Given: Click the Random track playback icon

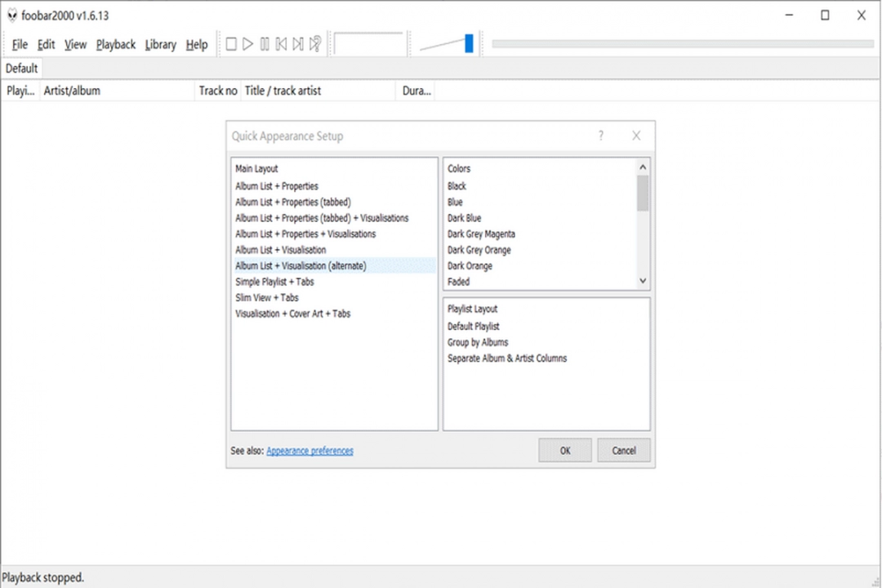Looking at the screenshot, I should (x=314, y=44).
